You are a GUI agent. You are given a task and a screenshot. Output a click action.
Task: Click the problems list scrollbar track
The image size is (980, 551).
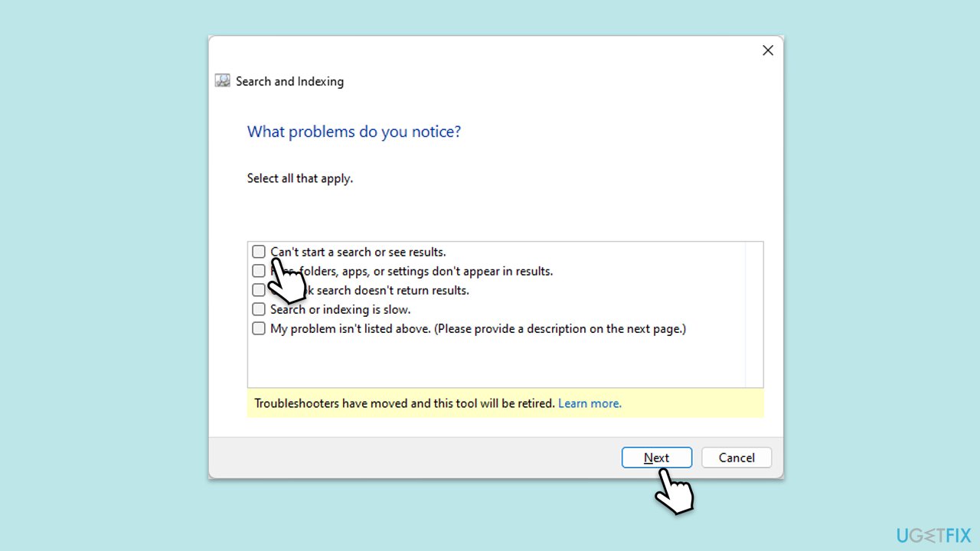(x=754, y=315)
